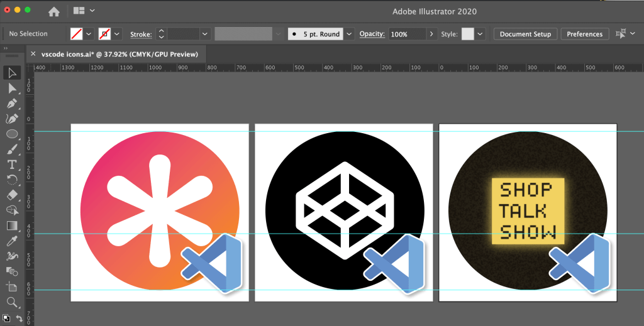Select the Symbol Sprayer tool
The image size is (644, 326).
[x=12, y=256]
